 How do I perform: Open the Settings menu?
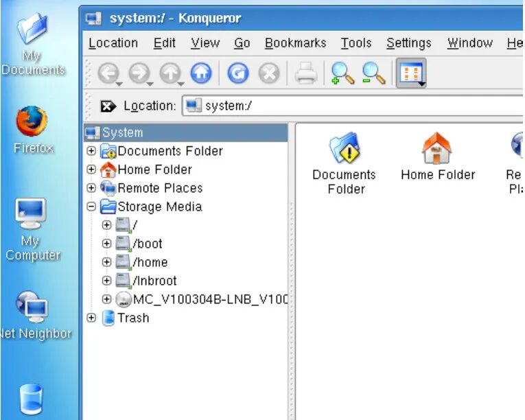pos(409,43)
